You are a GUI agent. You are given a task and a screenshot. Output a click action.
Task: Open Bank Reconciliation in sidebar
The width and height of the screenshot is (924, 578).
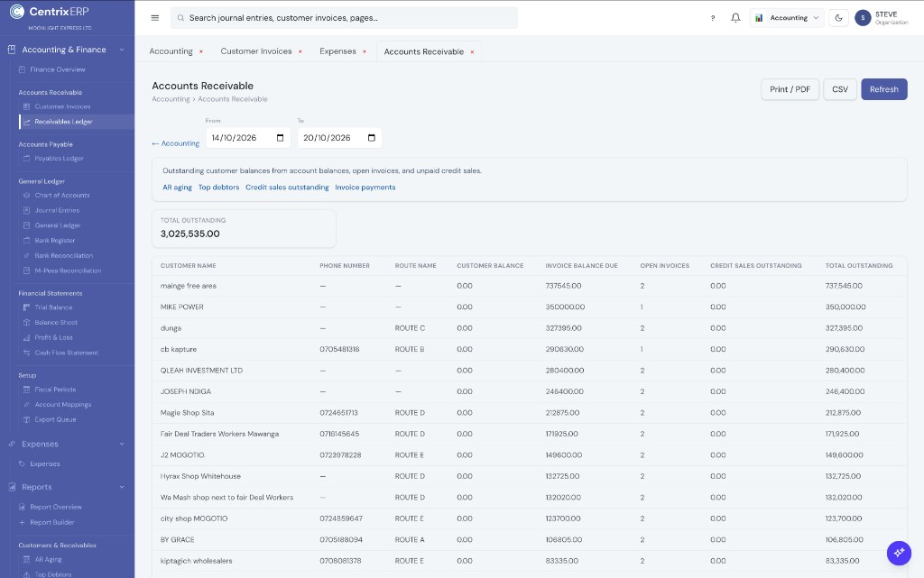click(x=64, y=255)
